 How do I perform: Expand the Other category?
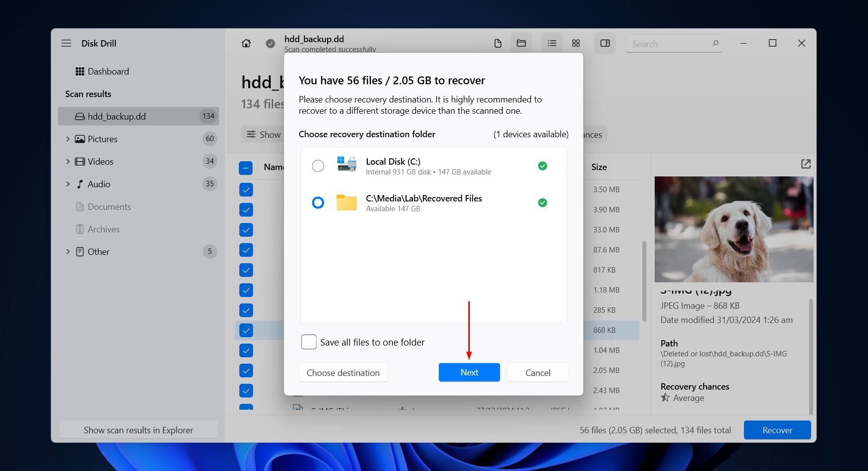(x=68, y=251)
